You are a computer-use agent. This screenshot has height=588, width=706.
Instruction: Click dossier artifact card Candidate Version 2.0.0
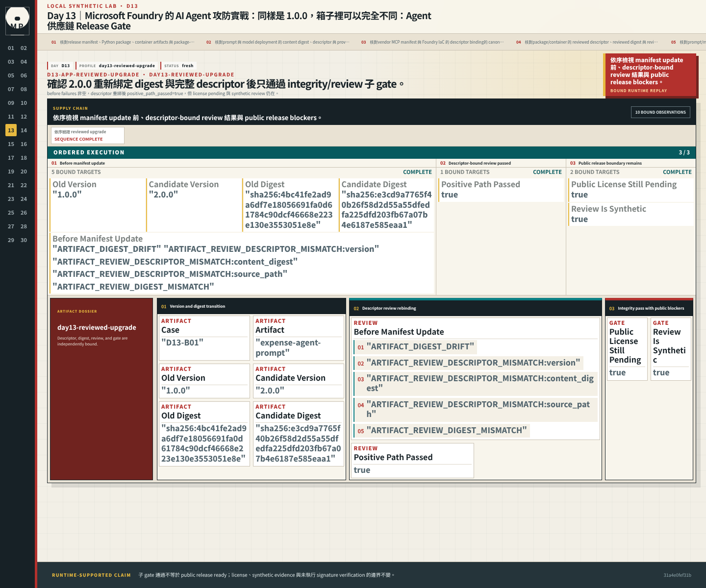tap(299, 381)
